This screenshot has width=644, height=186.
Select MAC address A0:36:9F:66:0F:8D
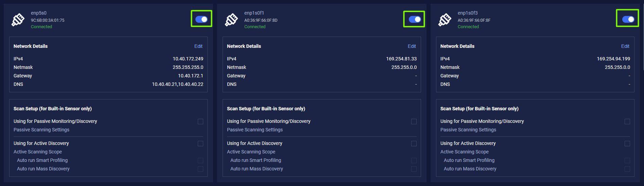click(261, 20)
